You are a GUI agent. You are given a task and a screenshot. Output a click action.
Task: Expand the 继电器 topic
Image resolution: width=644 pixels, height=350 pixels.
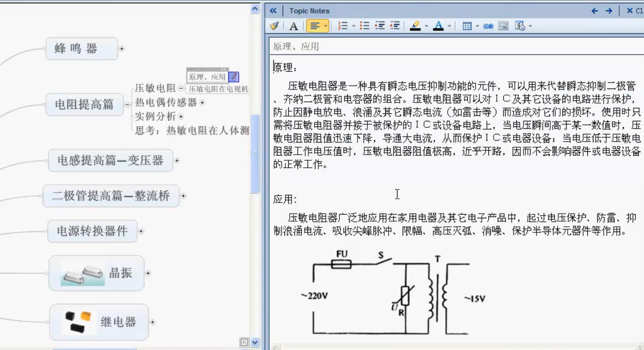[x=152, y=322]
